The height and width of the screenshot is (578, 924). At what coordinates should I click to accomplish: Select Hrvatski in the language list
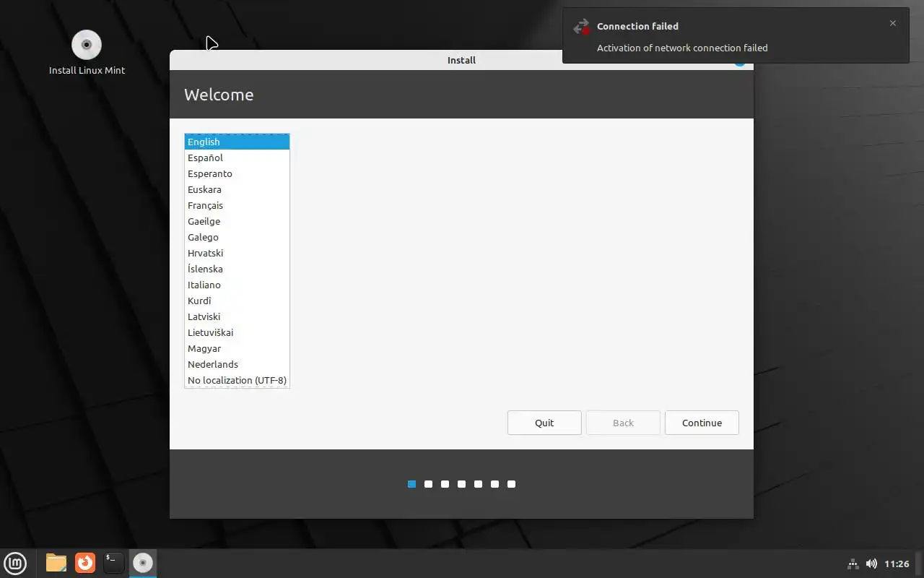click(x=237, y=253)
